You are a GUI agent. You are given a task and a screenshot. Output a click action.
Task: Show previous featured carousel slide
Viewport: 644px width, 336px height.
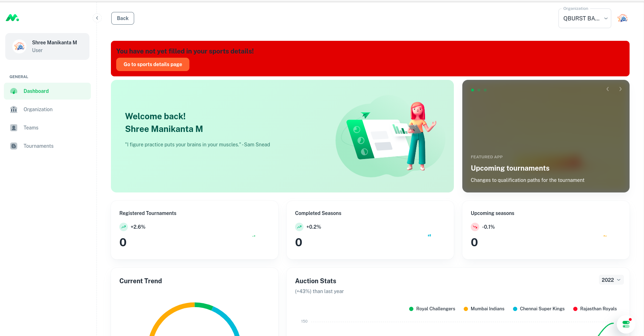(608, 89)
